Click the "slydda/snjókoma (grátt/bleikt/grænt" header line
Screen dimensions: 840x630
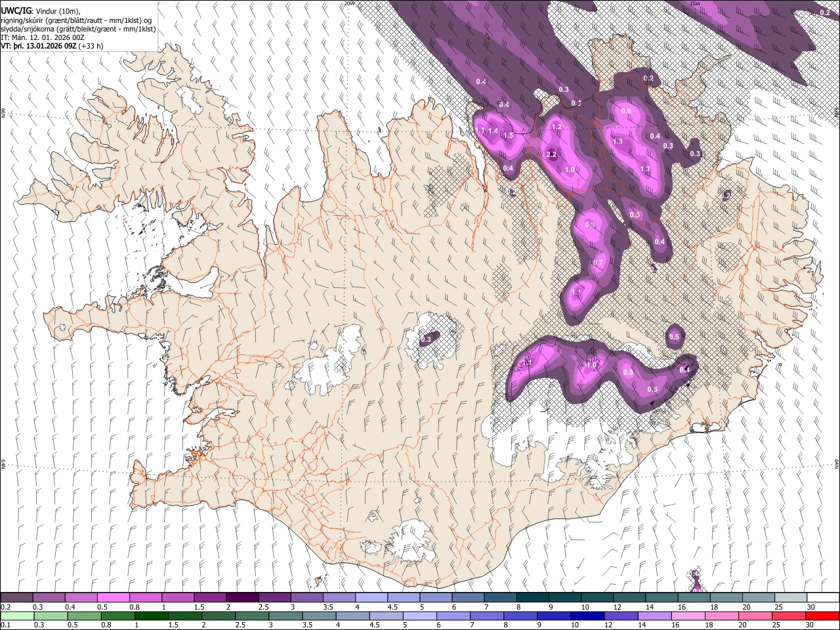click(x=78, y=29)
